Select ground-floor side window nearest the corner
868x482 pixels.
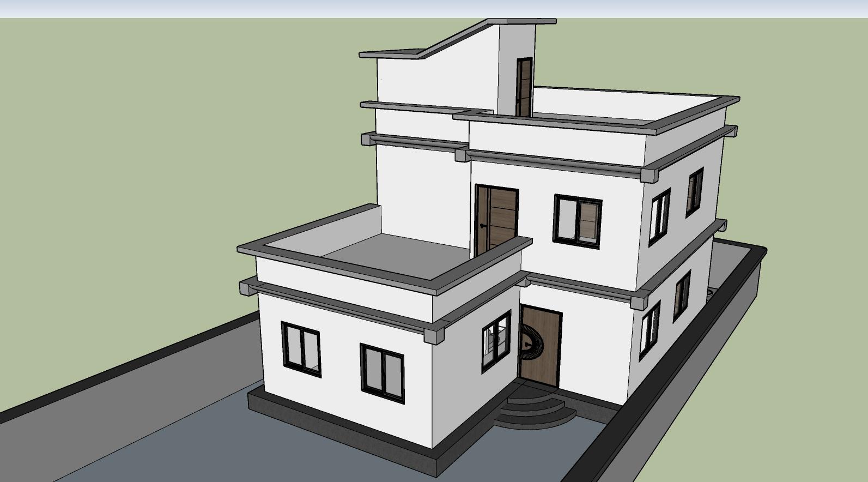pyautogui.click(x=650, y=331)
